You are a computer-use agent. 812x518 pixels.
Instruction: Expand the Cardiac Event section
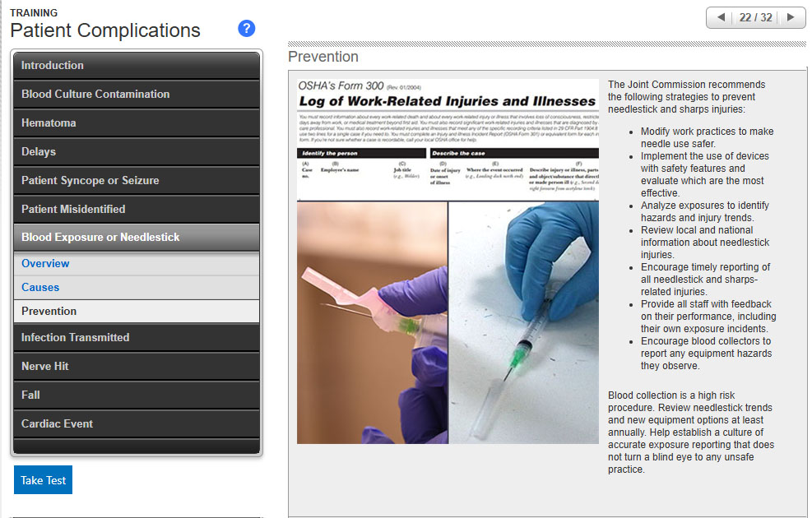pyautogui.click(x=136, y=424)
